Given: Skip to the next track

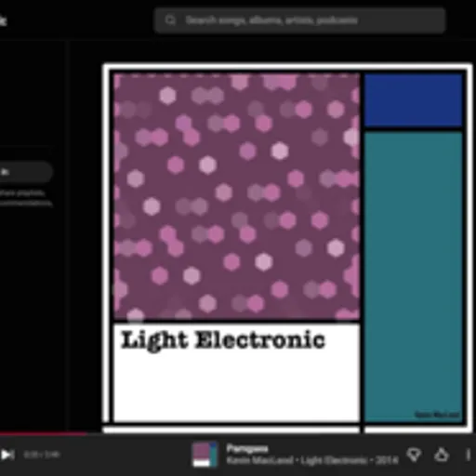Looking at the screenshot, I should click(7, 455).
